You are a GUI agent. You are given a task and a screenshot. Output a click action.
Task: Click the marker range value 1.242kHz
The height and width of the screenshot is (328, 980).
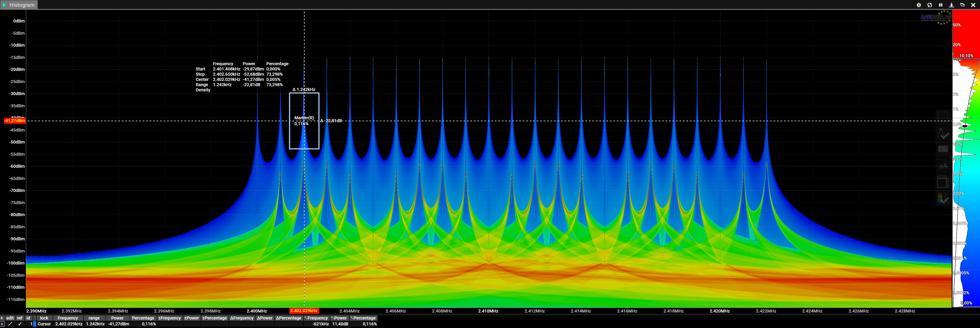[95, 324]
